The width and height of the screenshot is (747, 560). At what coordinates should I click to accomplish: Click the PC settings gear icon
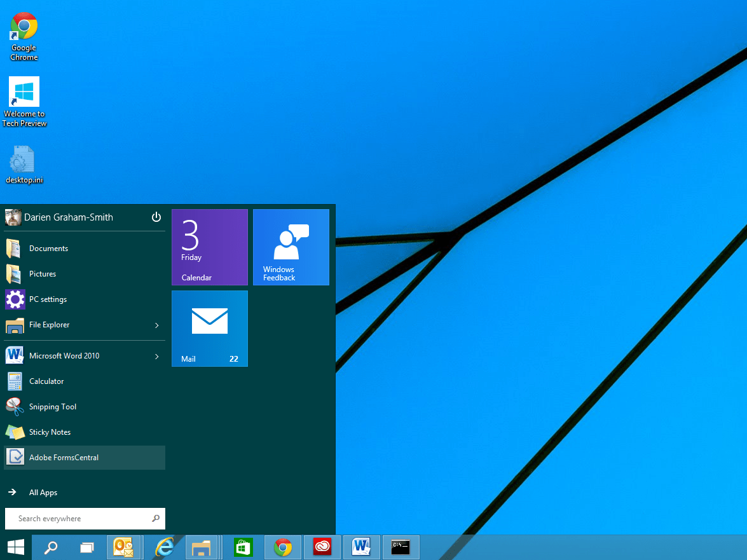tap(15, 299)
